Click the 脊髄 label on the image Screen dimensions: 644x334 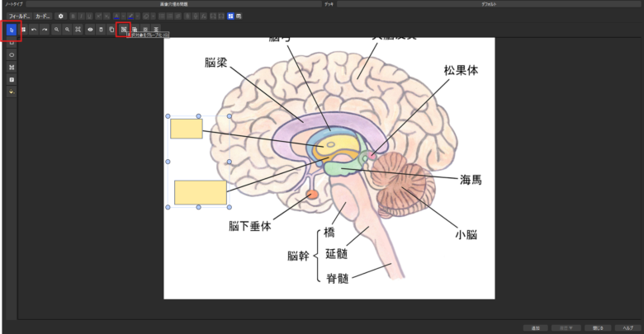(337, 279)
